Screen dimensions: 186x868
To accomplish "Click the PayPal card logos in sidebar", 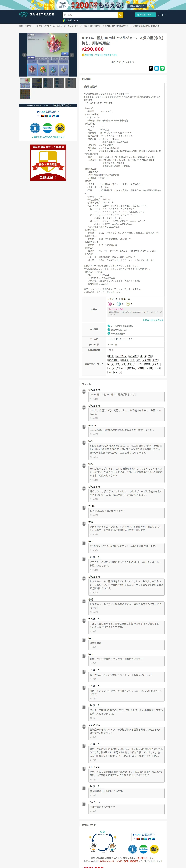I will [48, 114].
